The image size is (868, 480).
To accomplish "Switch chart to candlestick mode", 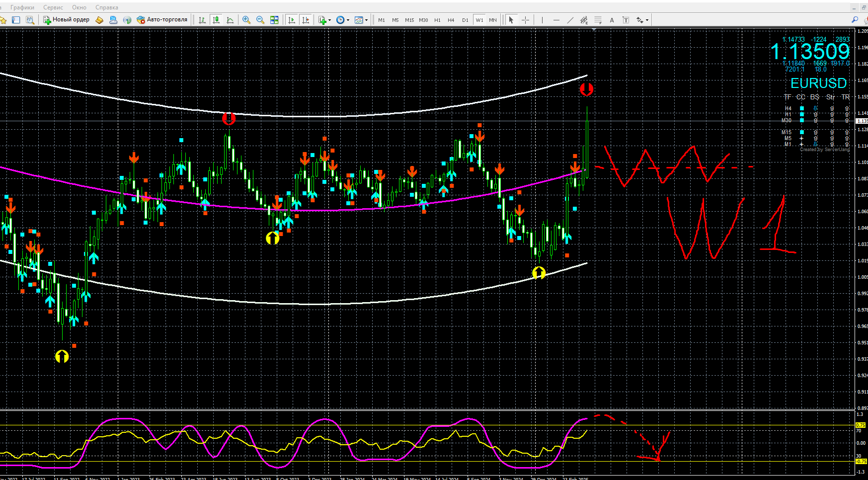I will click(x=216, y=20).
